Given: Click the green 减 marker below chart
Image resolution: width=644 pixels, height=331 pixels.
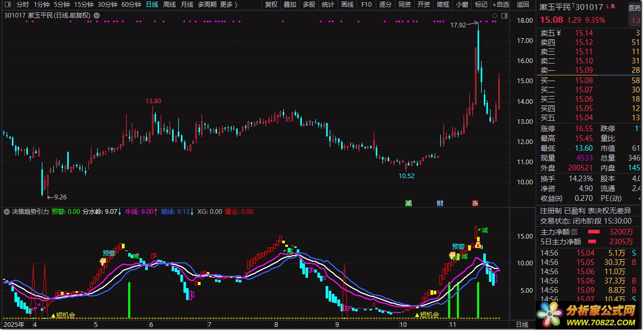Looking at the screenshot, I should pyautogui.click(x=409, y=203).
